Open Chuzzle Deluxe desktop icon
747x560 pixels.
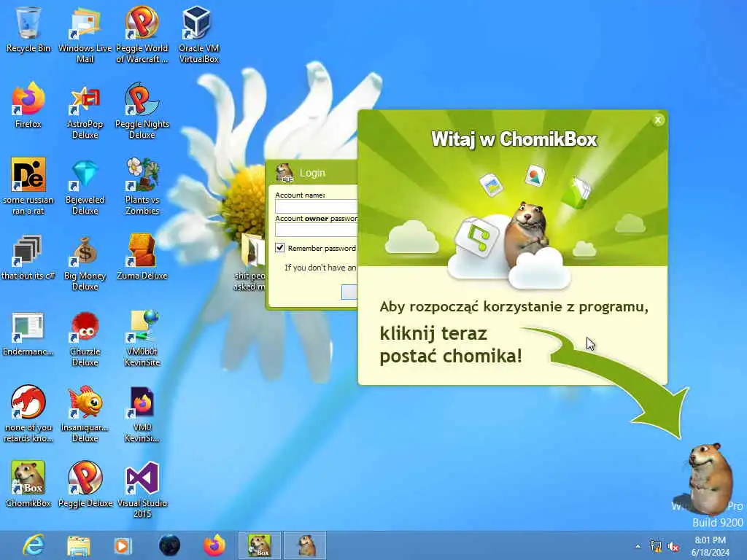[85, 338]
